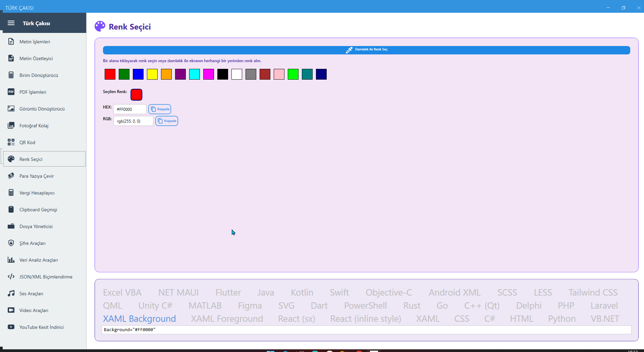Toggle the hamburger menu in sidebar header
Image resolution: width=644 pixels, height=352 pixels.
pos(11,23)
